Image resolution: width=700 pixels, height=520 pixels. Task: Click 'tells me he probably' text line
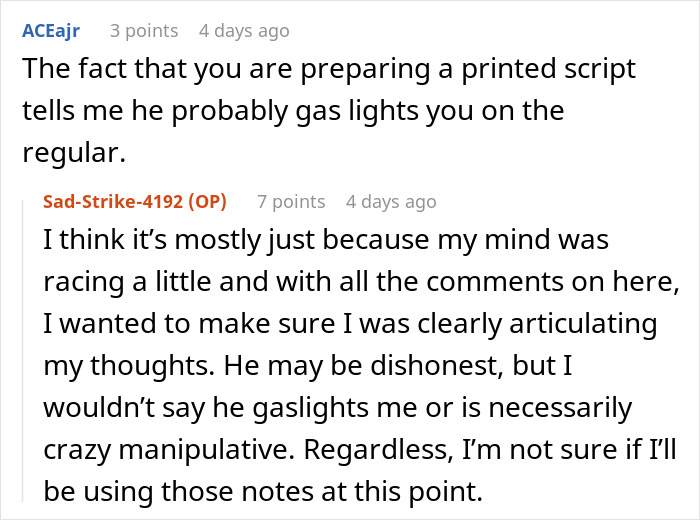(155, 111)
